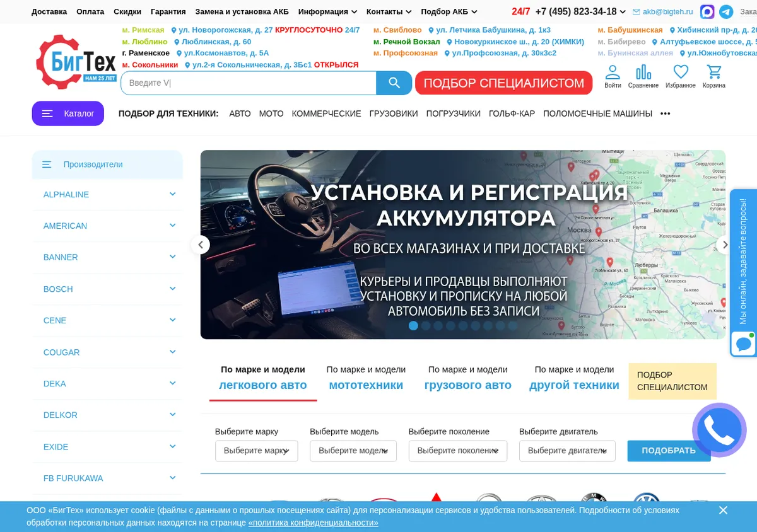Open the Выберите марку dropdown
This screenshot has height=532, width=757.
256,451
